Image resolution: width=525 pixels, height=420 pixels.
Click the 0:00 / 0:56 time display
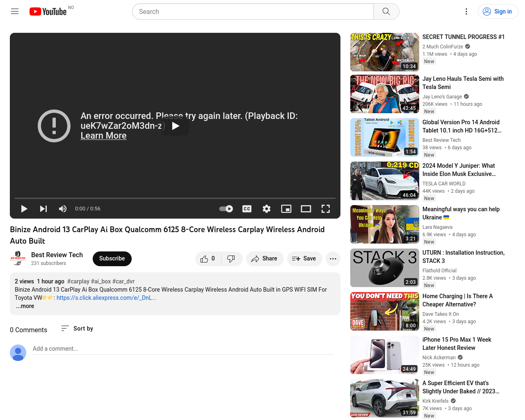coord(88,209)
